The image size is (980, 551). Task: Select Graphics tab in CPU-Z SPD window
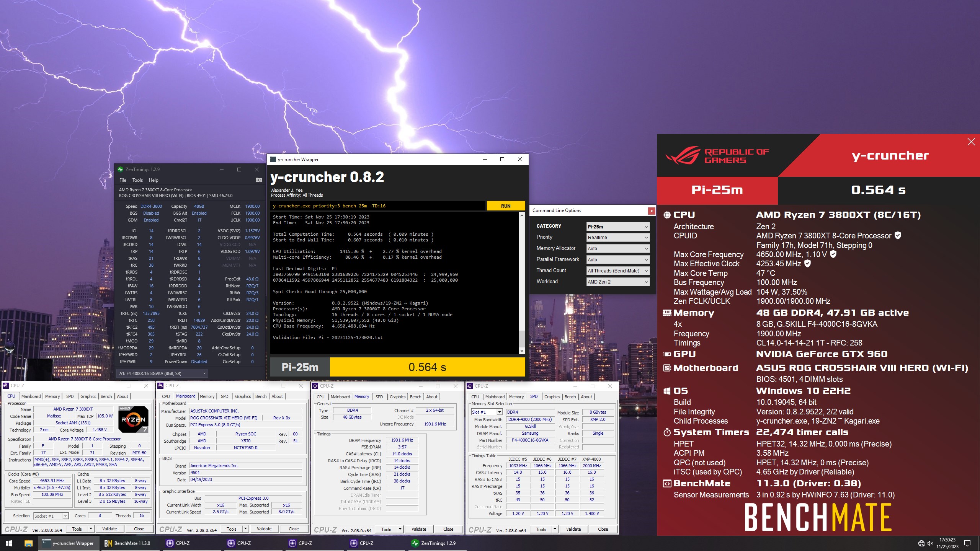pyautogui.click(x=552, y=397)
